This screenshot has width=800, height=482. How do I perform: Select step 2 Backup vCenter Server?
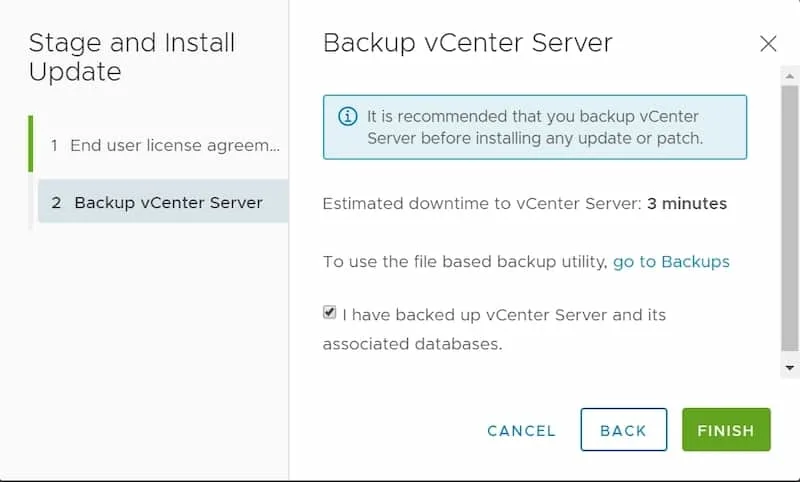(163, 202)
